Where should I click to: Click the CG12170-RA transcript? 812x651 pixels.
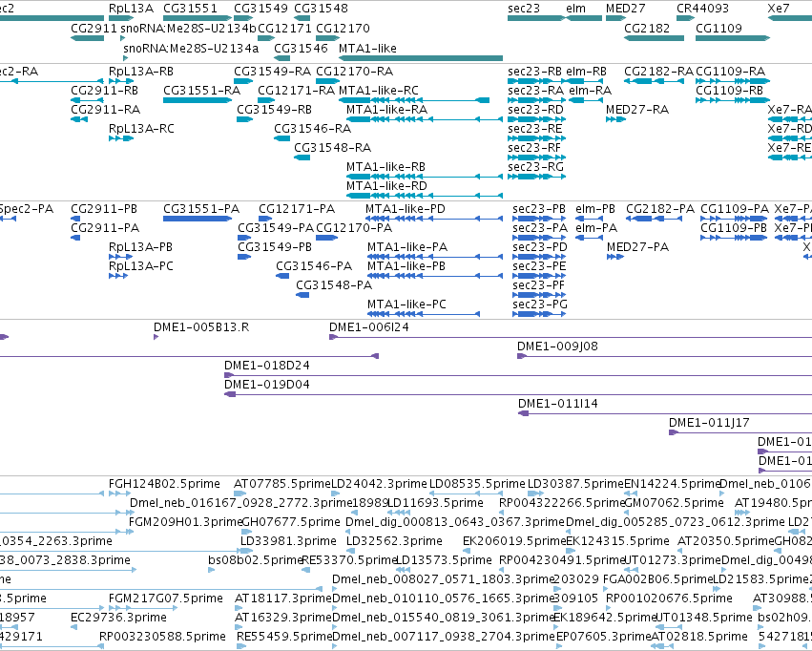point(327,81)
